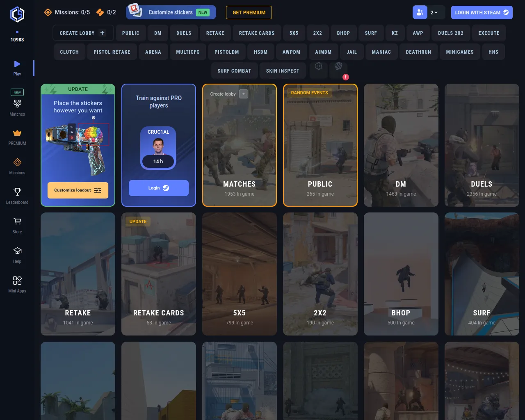Switch to the SURF COMBAT filter

click(x=234, y=71)
